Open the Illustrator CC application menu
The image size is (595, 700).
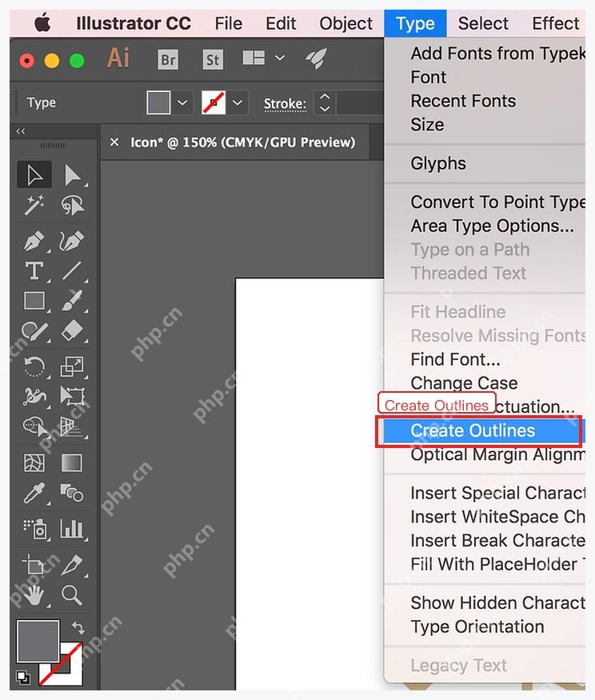click(134, 23)
